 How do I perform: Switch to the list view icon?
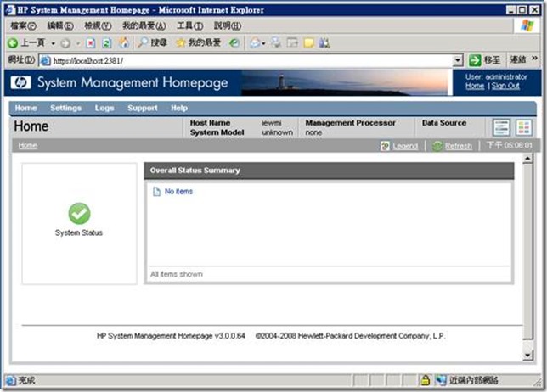[x=501, y=127]
